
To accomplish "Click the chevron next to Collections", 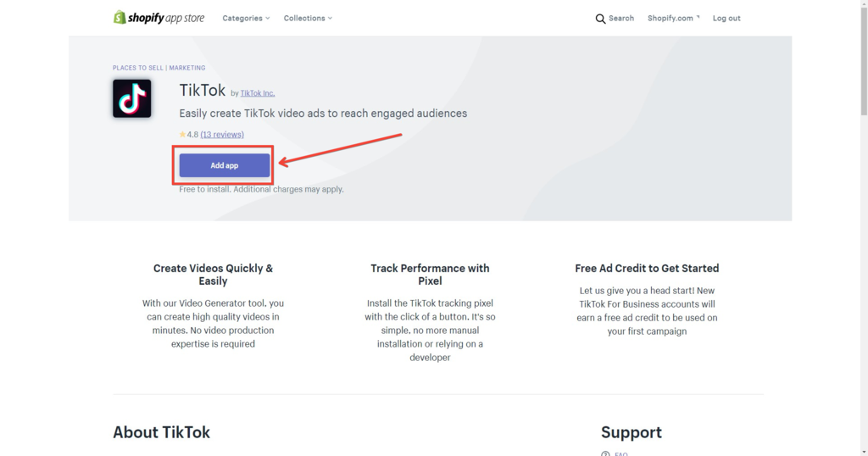I will pos(330,18).
